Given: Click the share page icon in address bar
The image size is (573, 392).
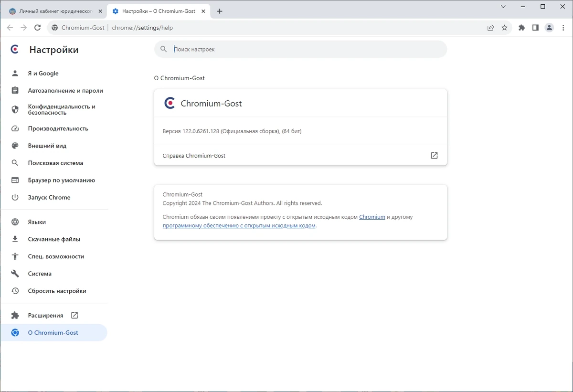Looking at the screenshot, I should 490,28.
